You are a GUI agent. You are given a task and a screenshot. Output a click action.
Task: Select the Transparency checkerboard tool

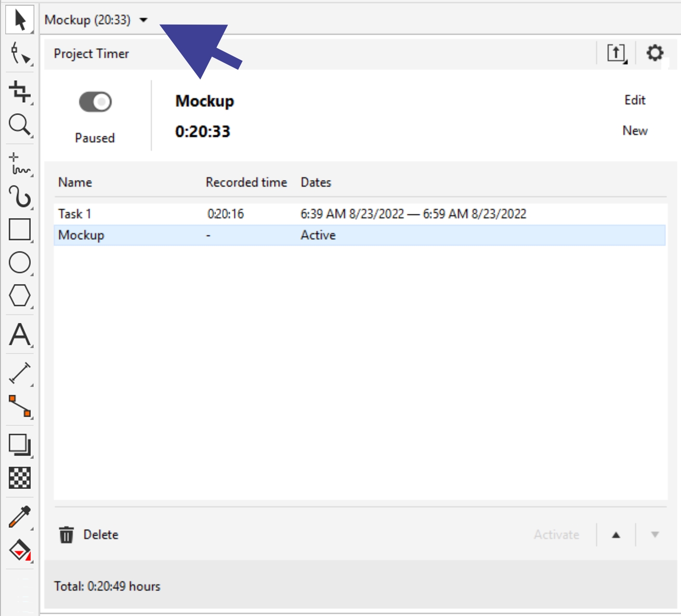pyautogui.click(x=20, y=478)
